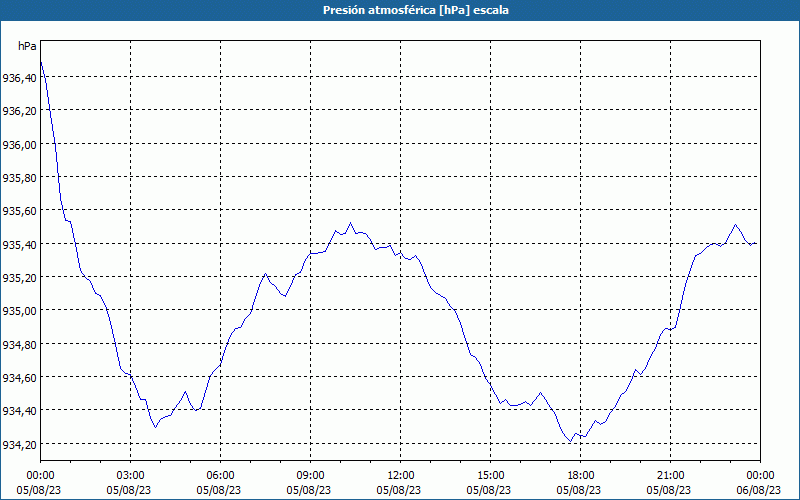Click the 936,20 y-axis value

tap(19, 111)
